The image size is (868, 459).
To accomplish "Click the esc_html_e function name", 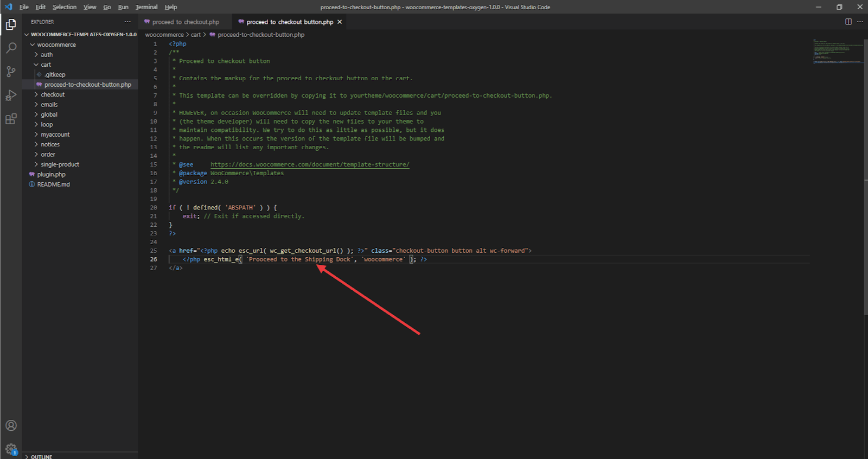I will point(221,259).
